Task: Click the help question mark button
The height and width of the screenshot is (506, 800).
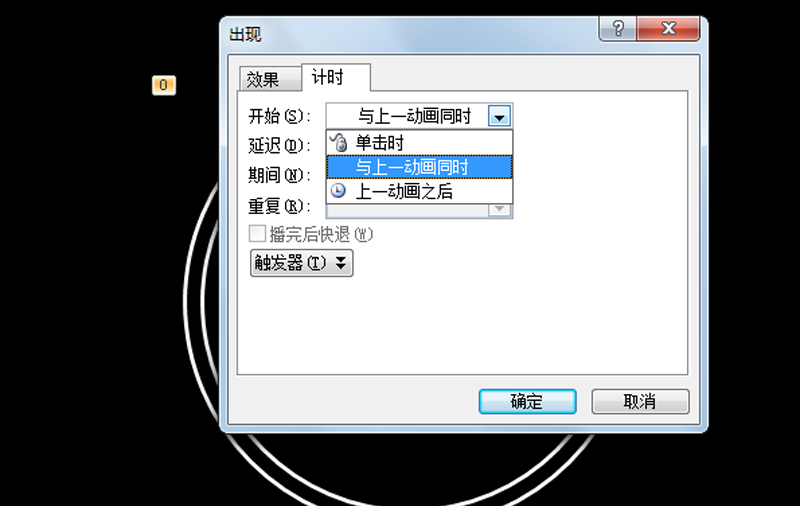Action: 617,29
